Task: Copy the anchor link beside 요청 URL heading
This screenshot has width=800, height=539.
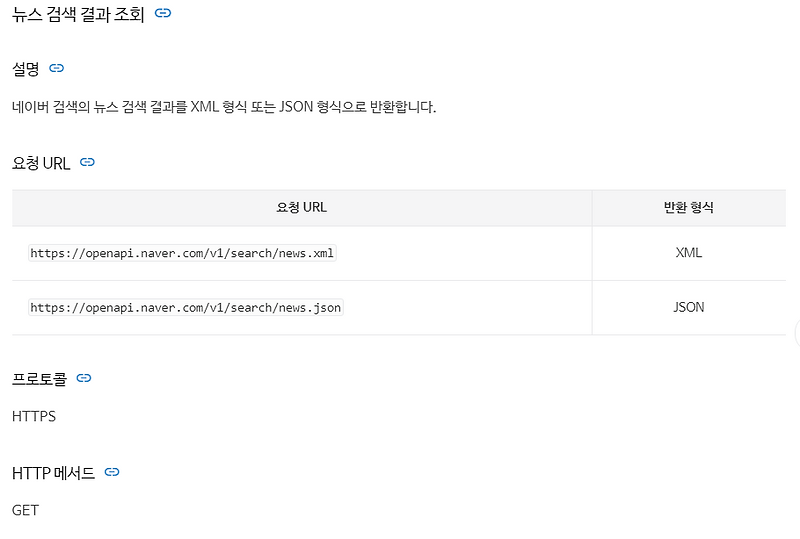Action: click(87, 162)
